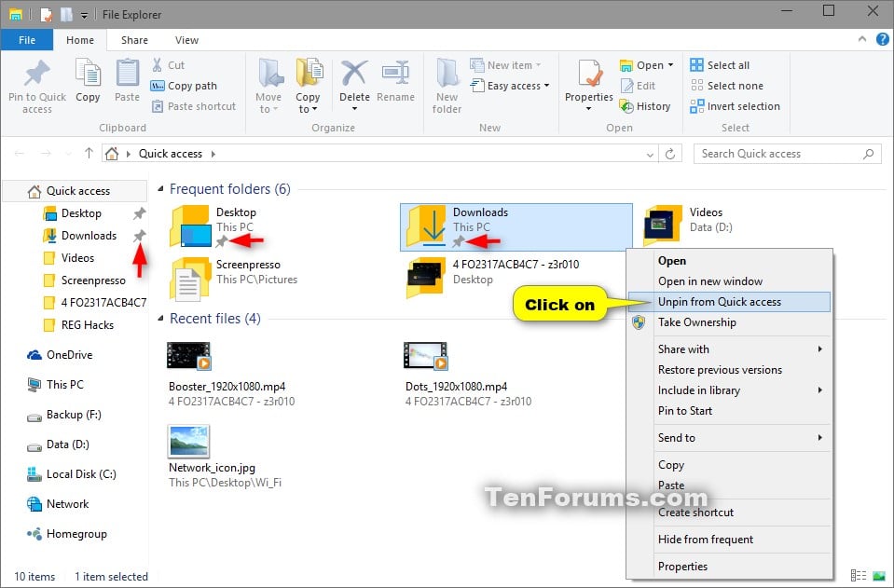
Task: Select Booster_1920x1080.mp4 file
Action: [231, 375]
